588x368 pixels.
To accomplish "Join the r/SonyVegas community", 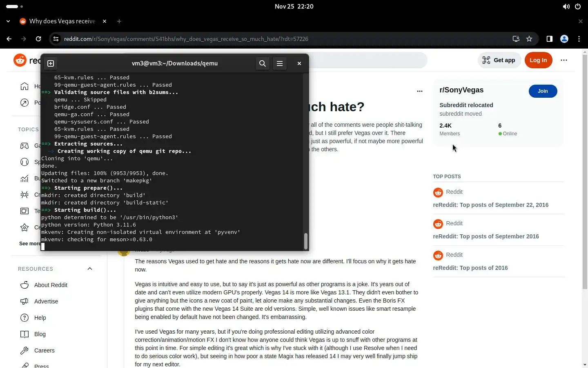I will pyautogui.click(x=543, y=91).
